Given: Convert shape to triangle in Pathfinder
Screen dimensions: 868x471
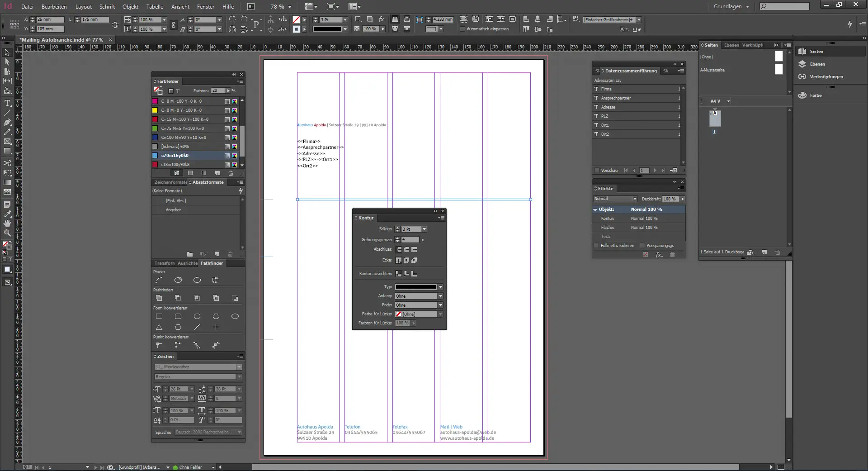Looking at the screenshot, I should (x=159, y=327).
